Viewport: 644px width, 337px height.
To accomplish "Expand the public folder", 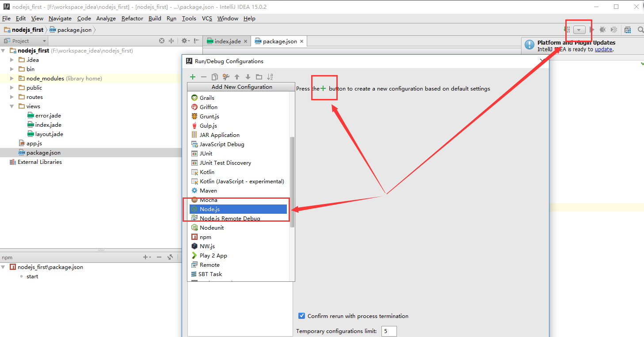I will [x=12, y=87].
